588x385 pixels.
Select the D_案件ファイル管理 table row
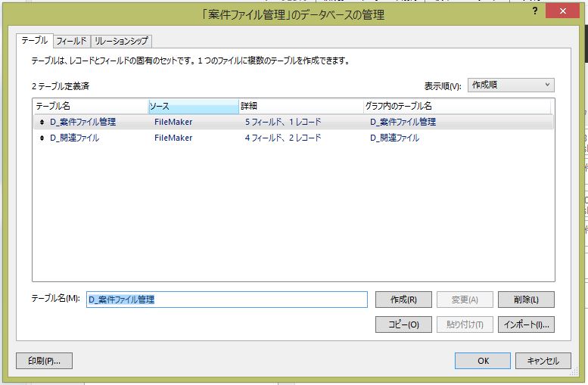294,122
